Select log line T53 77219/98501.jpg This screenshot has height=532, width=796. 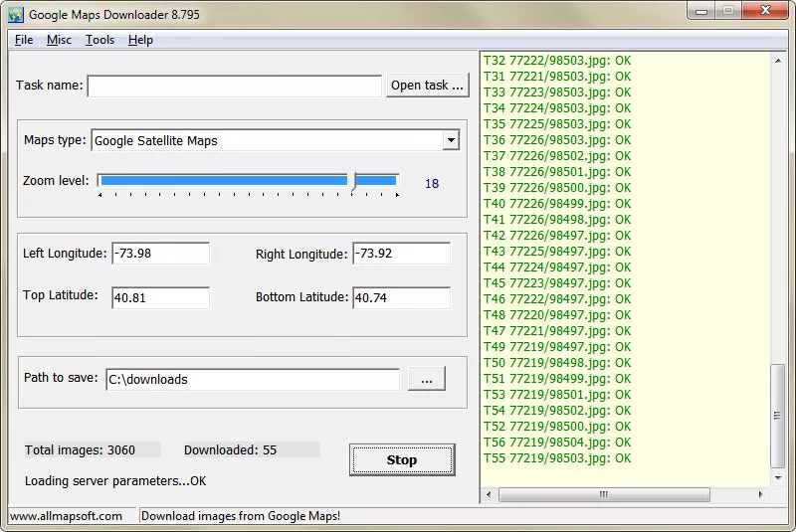click(x=557, y=395)
